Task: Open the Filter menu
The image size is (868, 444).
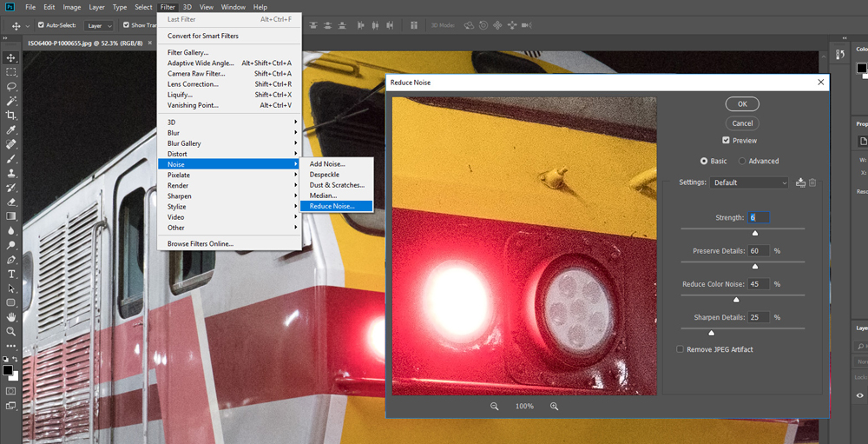Action: (168, 7)
